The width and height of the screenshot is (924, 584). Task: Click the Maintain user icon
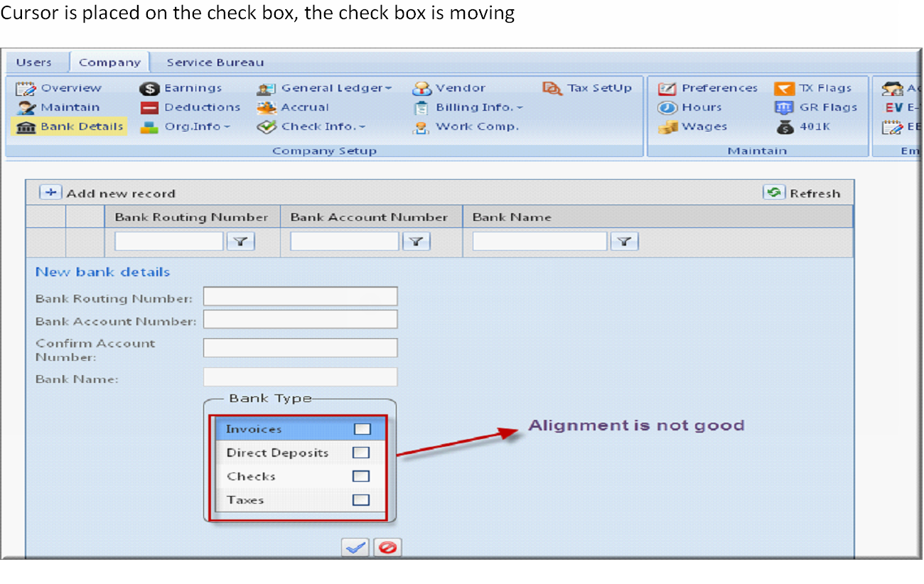[x=26, y=108]
